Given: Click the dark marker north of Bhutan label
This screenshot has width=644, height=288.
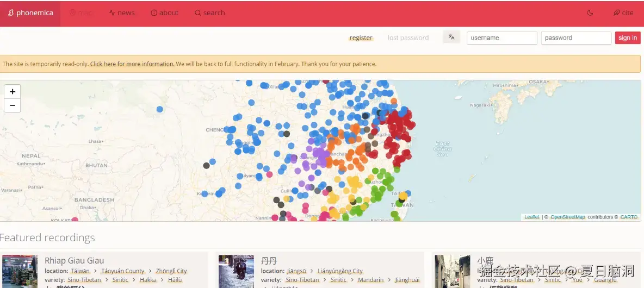Looking at the screenshot, I should (206, 165).
